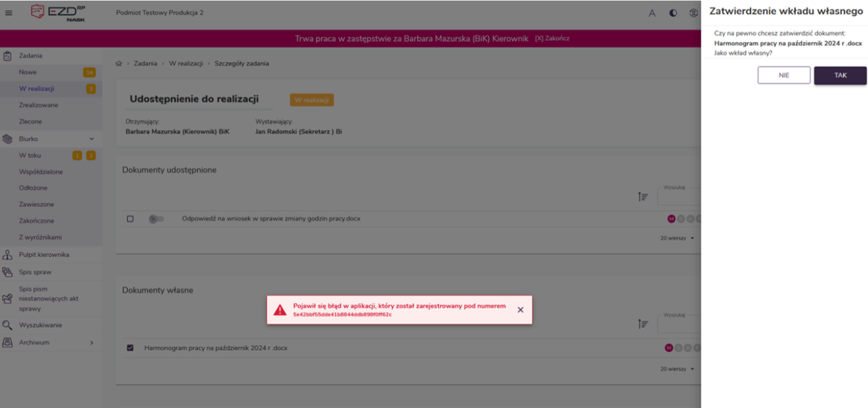The width and height of the screenshot is (868, 408).
Task: Click Wyszukaj field in Dokumenty udostępnione
Action: click(x=679, y=197)
